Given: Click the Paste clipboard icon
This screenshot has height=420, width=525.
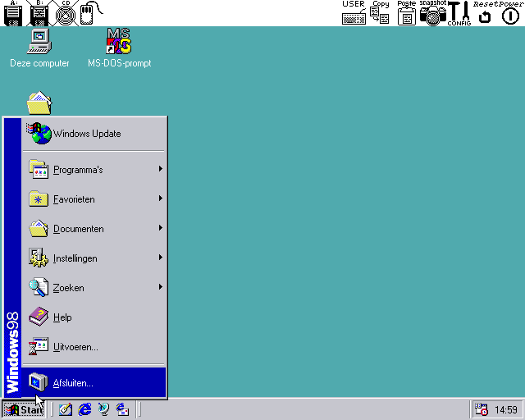Looking at the screenshot, I should coord(407,13).
